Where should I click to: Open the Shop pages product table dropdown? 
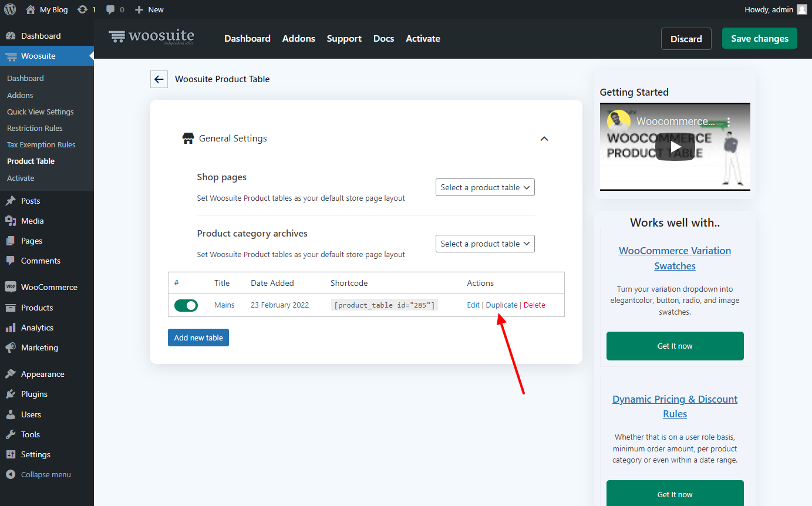coord(485,187)
